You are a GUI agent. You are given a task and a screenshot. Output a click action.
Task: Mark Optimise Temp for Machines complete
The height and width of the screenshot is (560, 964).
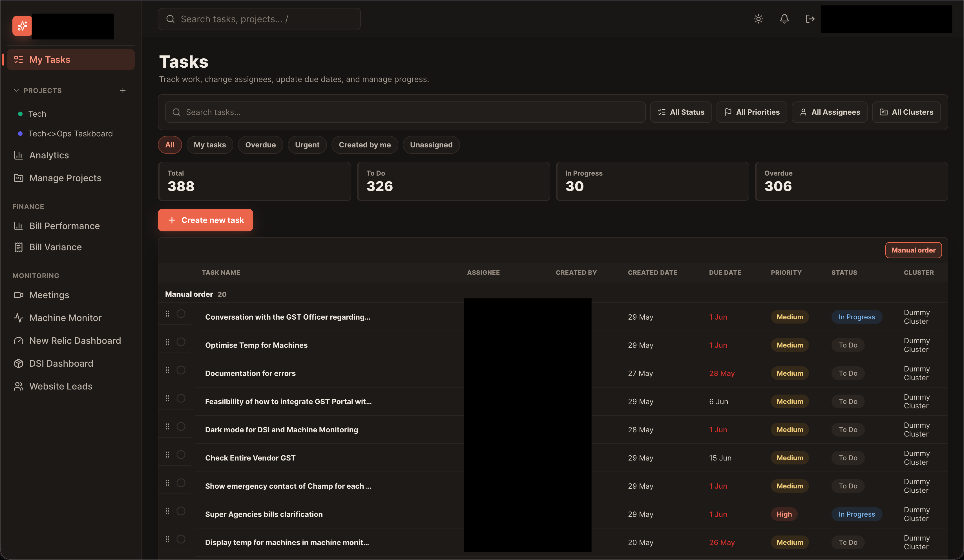click(181, 342)
